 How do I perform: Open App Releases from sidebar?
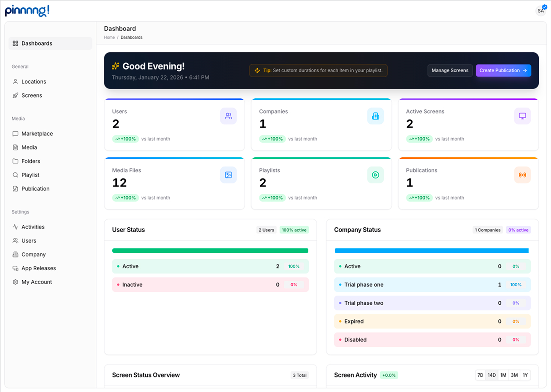(x=39, y=268)
